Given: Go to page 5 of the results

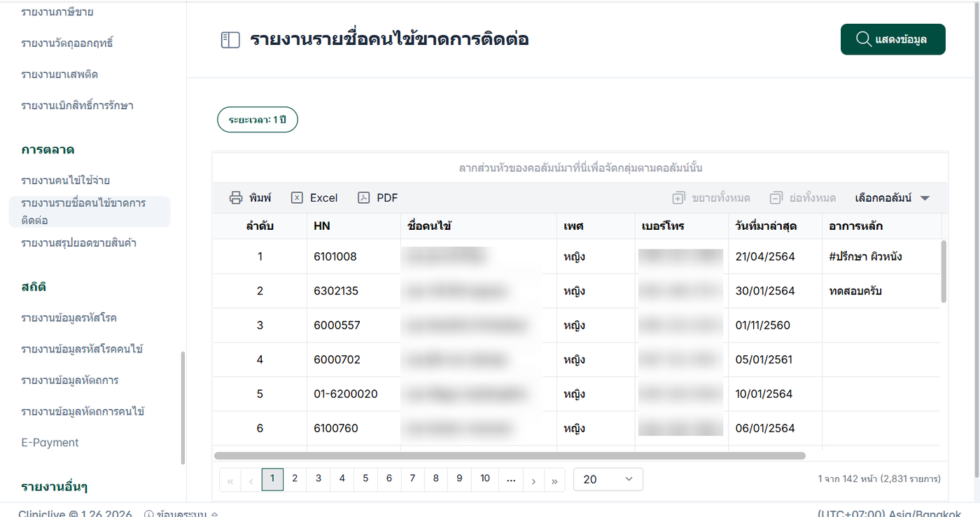Looking at the screenshot, I should (365, 479).
